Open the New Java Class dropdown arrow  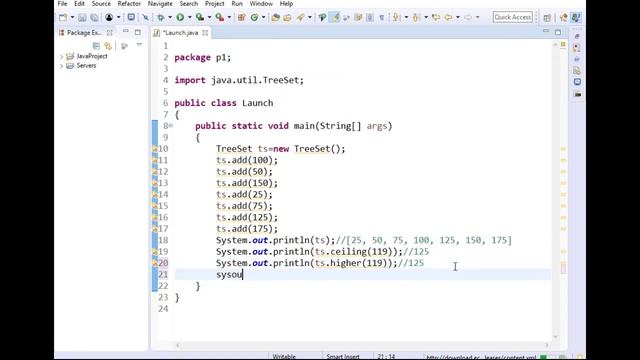[x=263, y=18]
